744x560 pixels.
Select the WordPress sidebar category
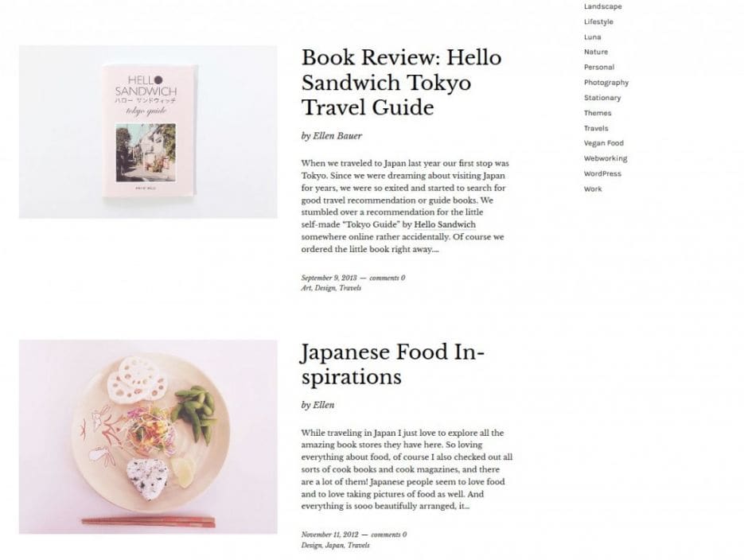pos(602,173)
